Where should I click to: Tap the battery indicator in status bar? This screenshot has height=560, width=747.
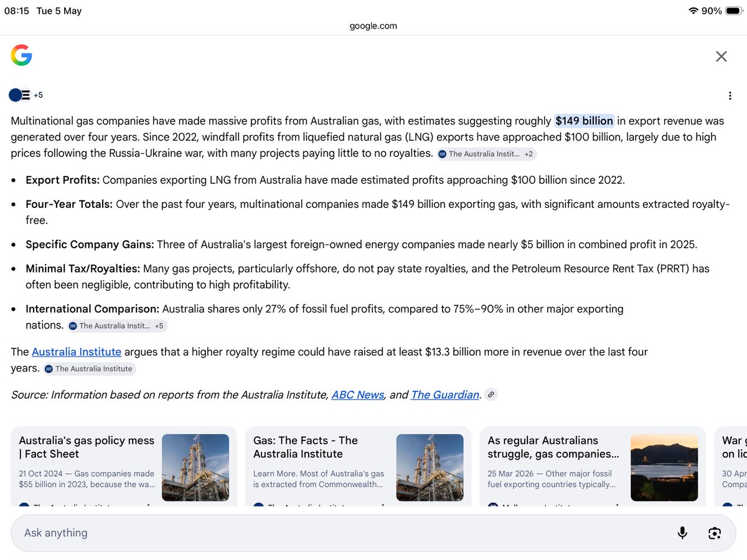tap(733, 11)
